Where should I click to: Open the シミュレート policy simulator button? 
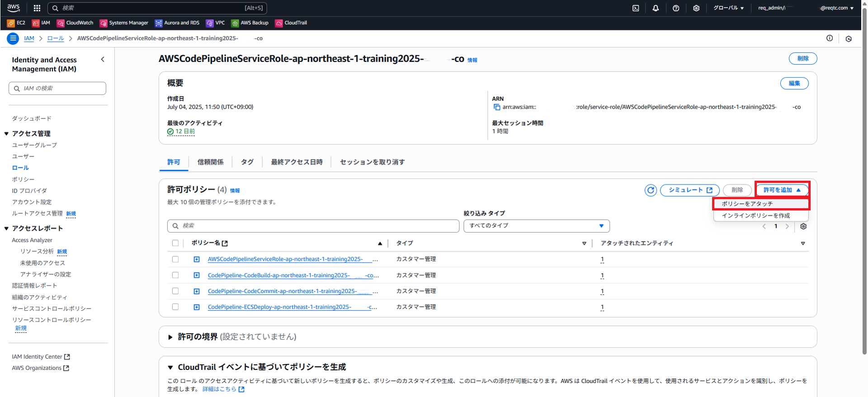tap(690, 190)
